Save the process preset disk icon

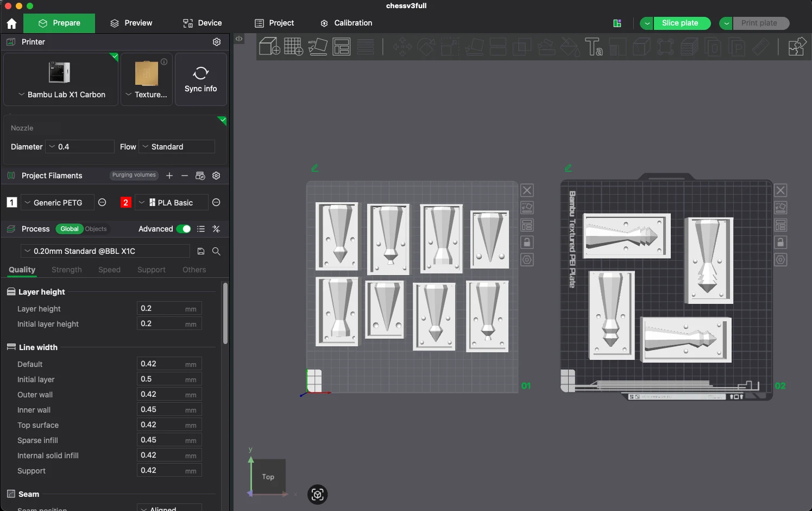pyautogui.click(x=201, y=251)
